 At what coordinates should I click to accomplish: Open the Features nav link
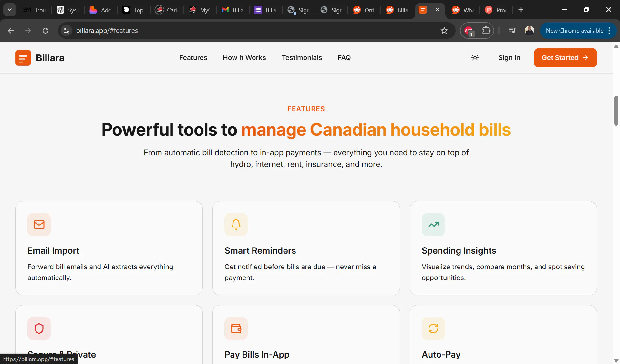[x=193, y=58]
